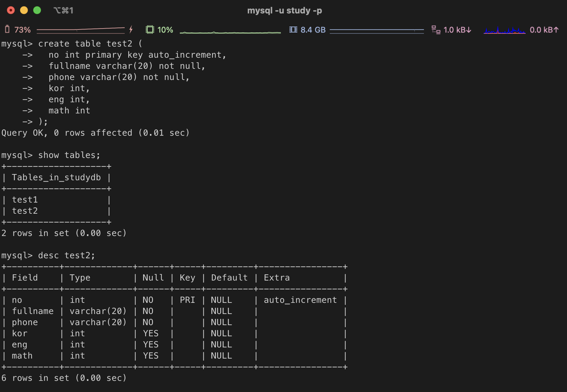Click the memory RAM icon
This screenshot has width=567, height=392.
pos(293,30)
